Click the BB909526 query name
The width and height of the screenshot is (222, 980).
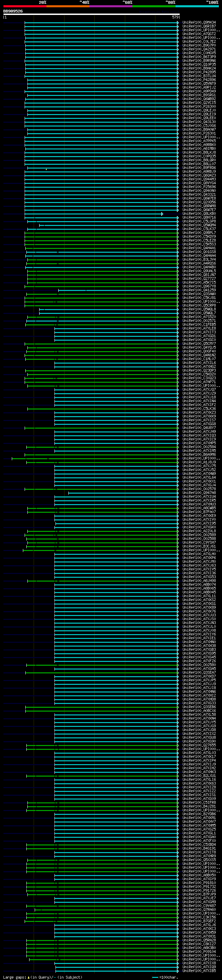pos(13,11)
